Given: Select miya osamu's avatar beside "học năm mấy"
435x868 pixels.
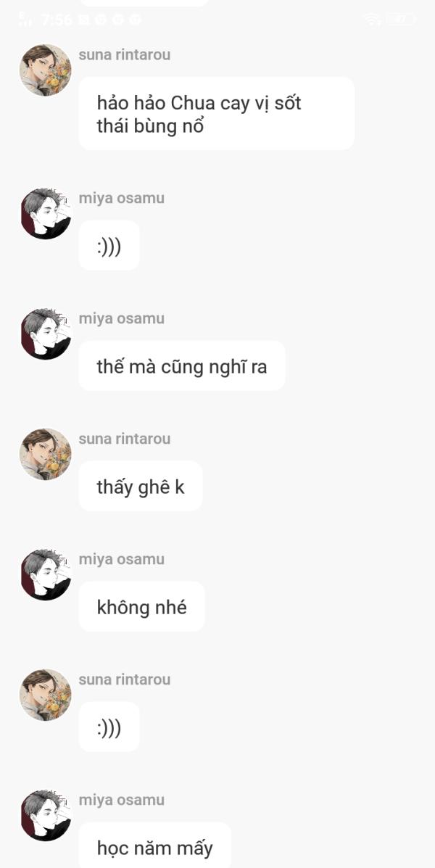Looking at the screenshot, I should point(46,815).
